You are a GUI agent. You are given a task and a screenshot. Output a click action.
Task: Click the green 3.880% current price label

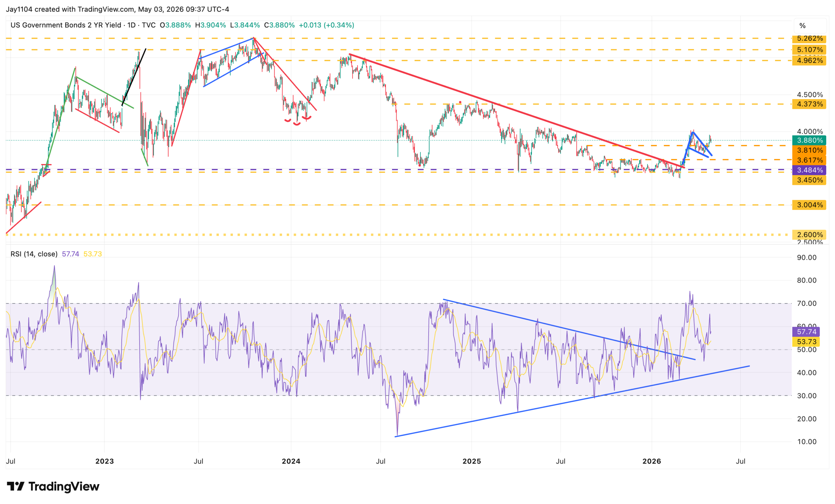pyautogui.click(x=809, y=140)
